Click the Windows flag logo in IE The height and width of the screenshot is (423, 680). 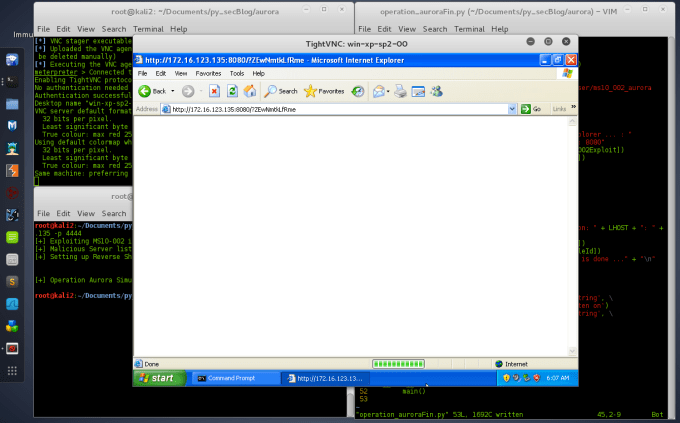pos(567,73)
